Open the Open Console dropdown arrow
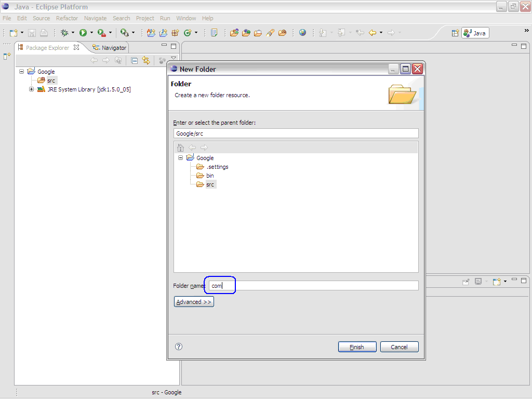 505,282
